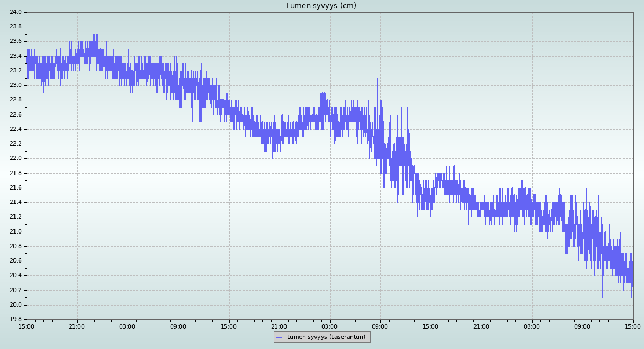Click the last 21:00 time axis label

pyautogui.click(x=481, y=326)
